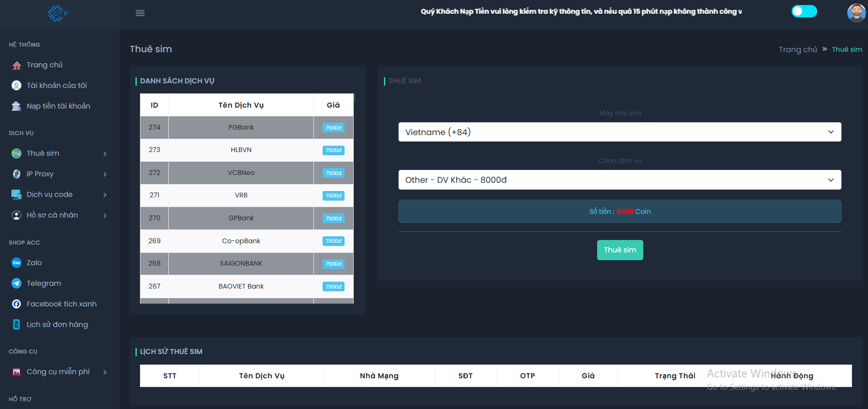
Task: Click the Số tiền 8000 Coin box
Action: tap(620, 212)
